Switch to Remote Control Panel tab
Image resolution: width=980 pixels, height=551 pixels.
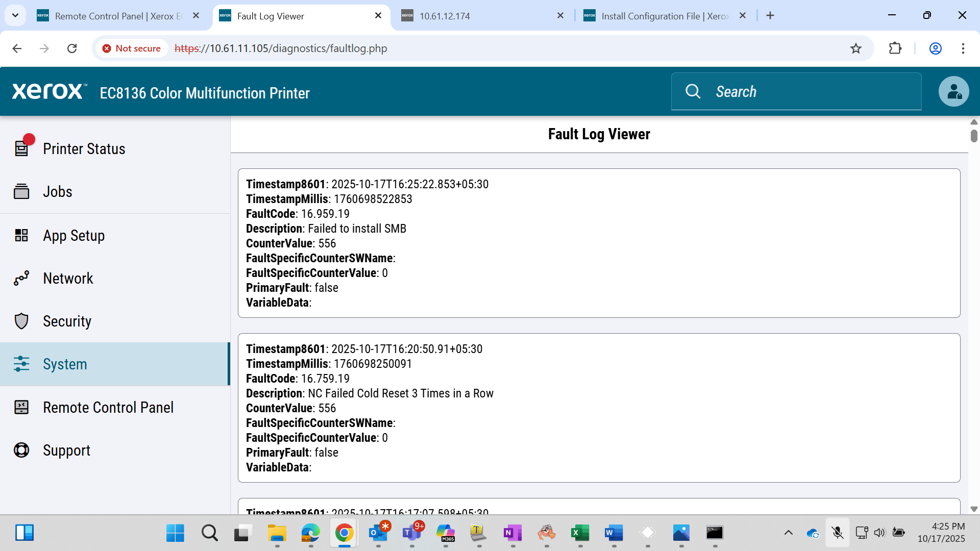[x=118, y=16]
